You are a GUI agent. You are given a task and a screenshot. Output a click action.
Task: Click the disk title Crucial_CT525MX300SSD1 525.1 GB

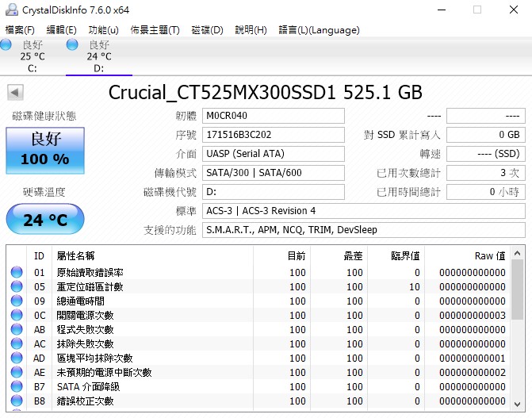point(266,92)
